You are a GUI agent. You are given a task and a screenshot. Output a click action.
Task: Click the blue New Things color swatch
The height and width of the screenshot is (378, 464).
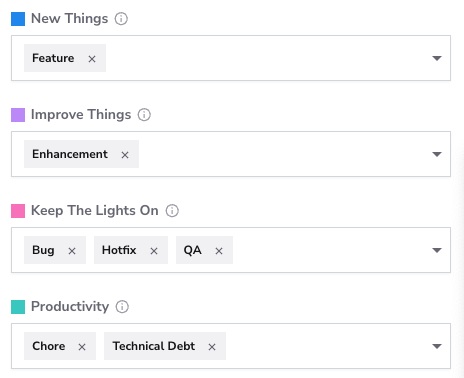click(x=18, y=19)
